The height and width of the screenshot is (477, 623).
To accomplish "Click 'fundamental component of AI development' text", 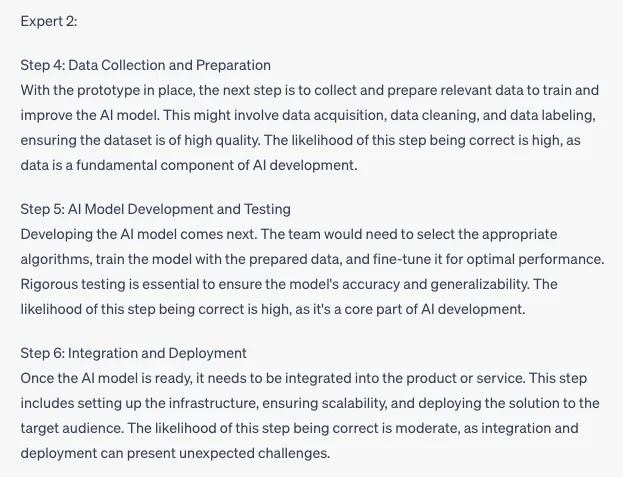I will 215,165.
